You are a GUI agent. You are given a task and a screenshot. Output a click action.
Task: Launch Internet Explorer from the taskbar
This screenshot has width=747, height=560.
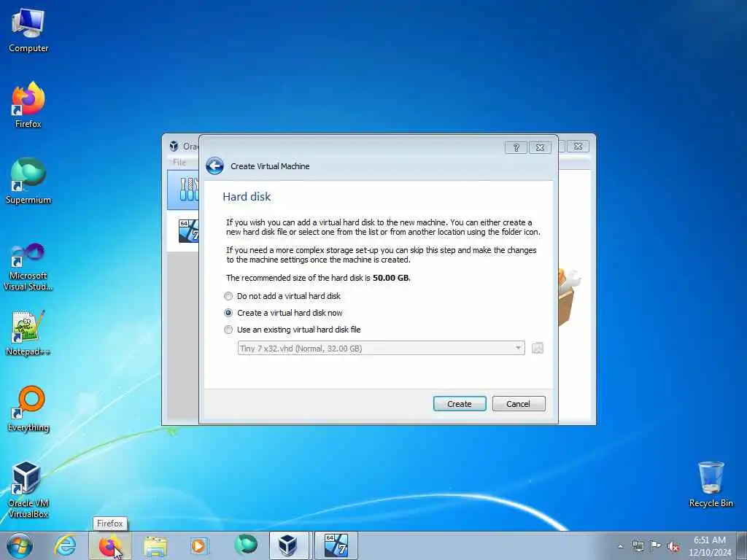coord(65,545)
